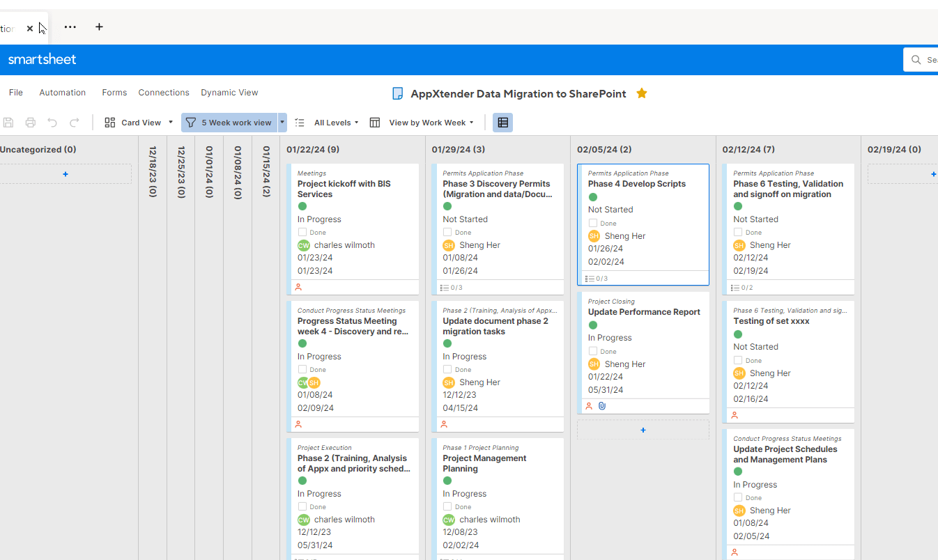Open the Connections menu
The width and height of the screenshot is (938, 560).
pyautogui.click(x=164, y=93)
